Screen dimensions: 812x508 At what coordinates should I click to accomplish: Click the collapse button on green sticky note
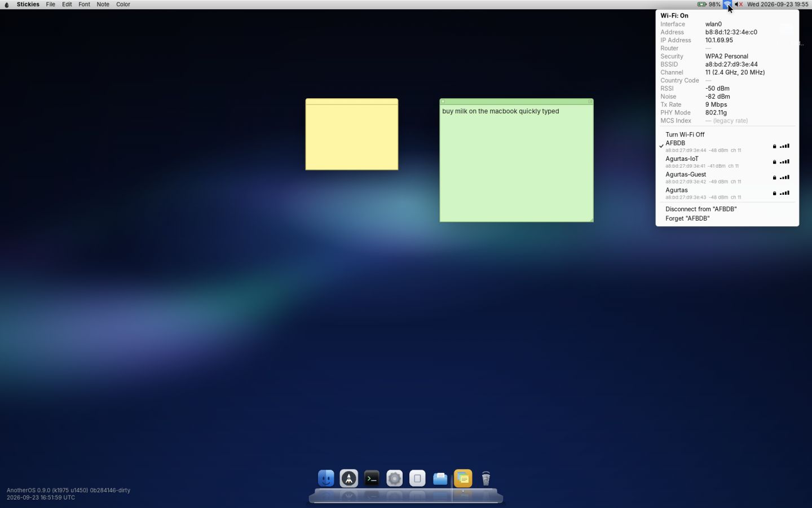pos(590,102)
